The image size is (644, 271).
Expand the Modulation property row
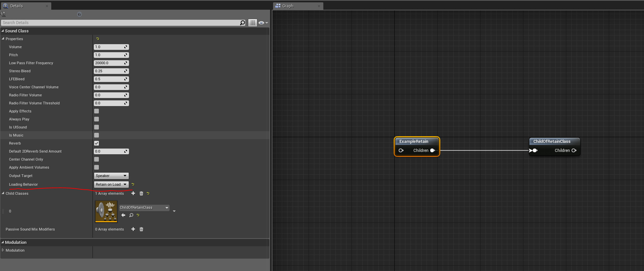[3, 250]
